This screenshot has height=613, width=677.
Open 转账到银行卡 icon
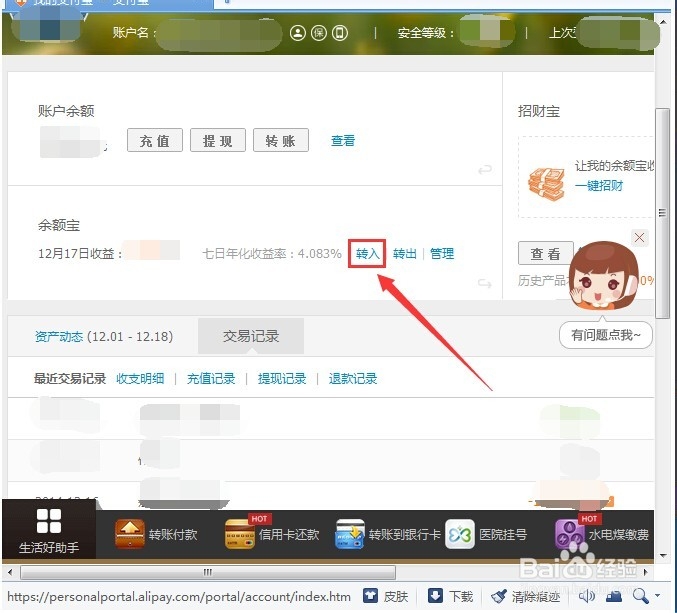click(x=350, y=534)
